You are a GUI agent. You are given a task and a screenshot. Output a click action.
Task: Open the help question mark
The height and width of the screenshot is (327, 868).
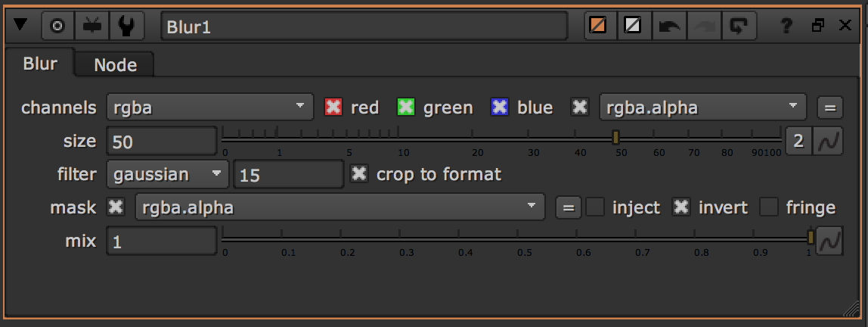tap(786, 26)
